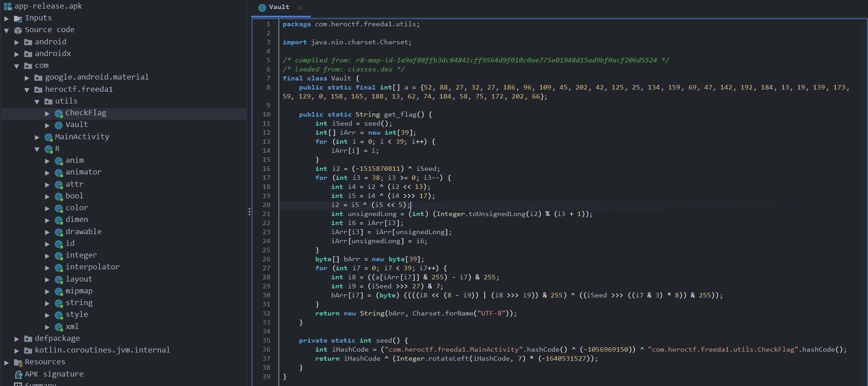Screen dimensions: 868x386
Task: Select the attr class in tree
Action: [x=74, y=184]
